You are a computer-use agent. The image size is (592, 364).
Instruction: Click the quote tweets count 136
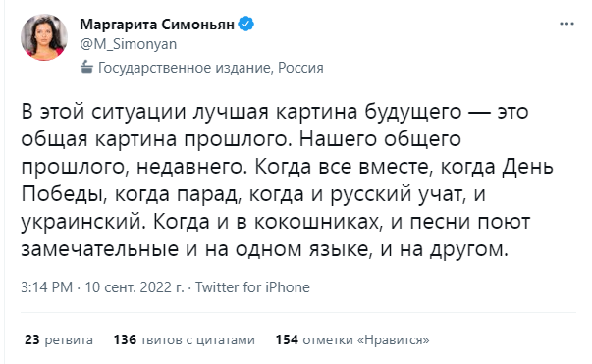point(125,339)
